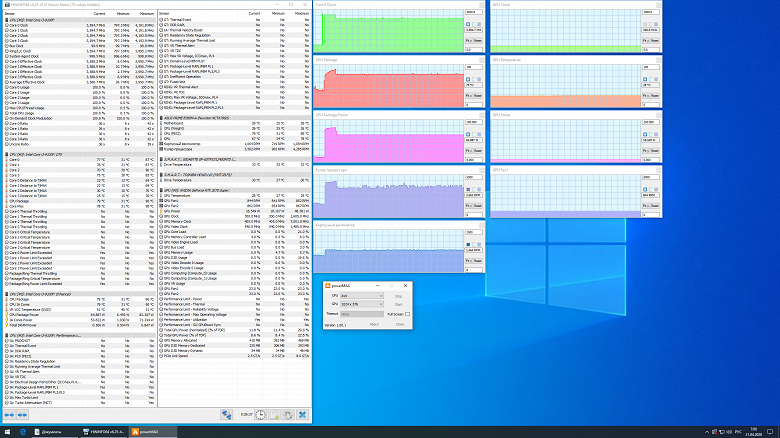The height and width of the screenshot is (438, 780).
Task: Select the Motherboard temperature row
Action: [x=235, y=123]
